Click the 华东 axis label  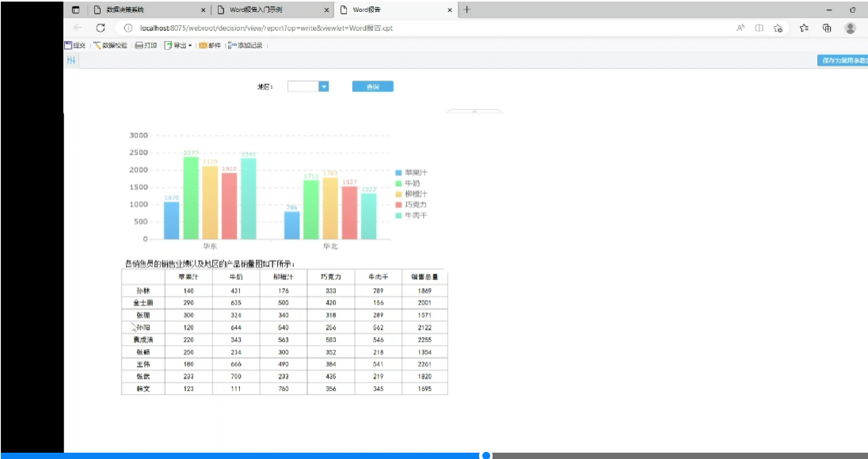click(210, 246)
